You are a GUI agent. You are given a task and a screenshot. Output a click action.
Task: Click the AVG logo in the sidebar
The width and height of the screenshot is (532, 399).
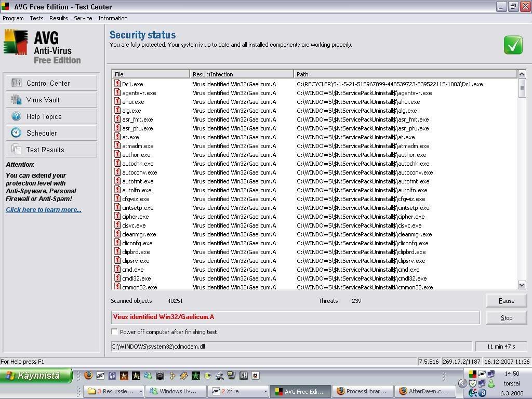coord(16,42)
